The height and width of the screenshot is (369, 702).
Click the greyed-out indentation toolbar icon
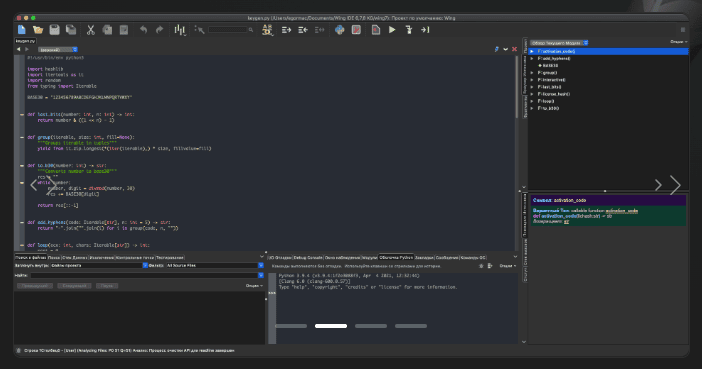point(319,30)
